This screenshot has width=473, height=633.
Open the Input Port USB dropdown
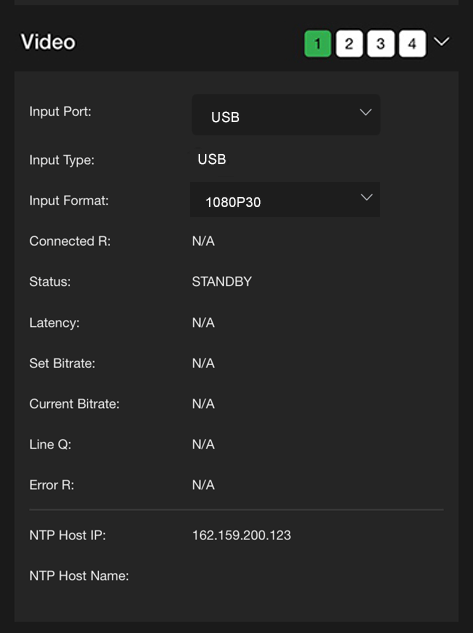coord(286,115)
